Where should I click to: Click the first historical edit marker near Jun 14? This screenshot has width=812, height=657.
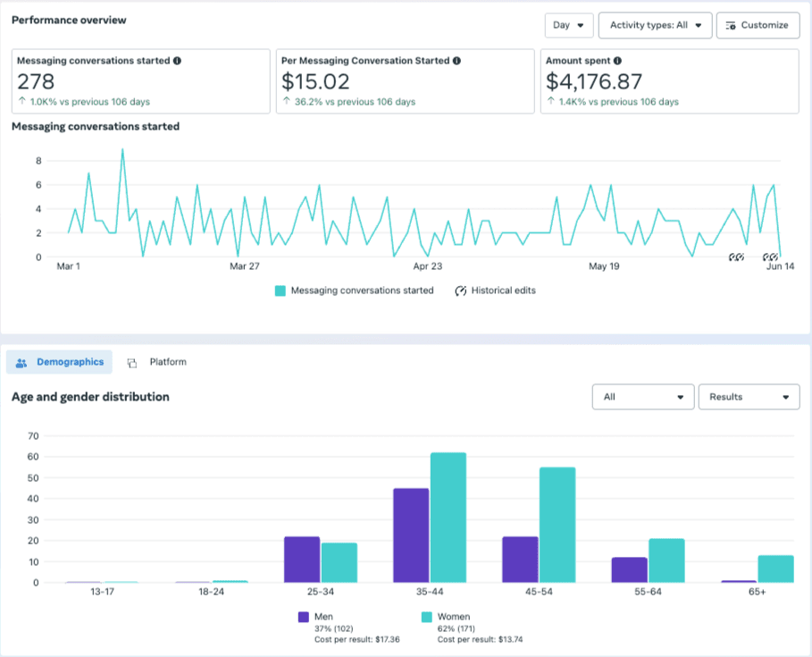click(x=732, y=257)
